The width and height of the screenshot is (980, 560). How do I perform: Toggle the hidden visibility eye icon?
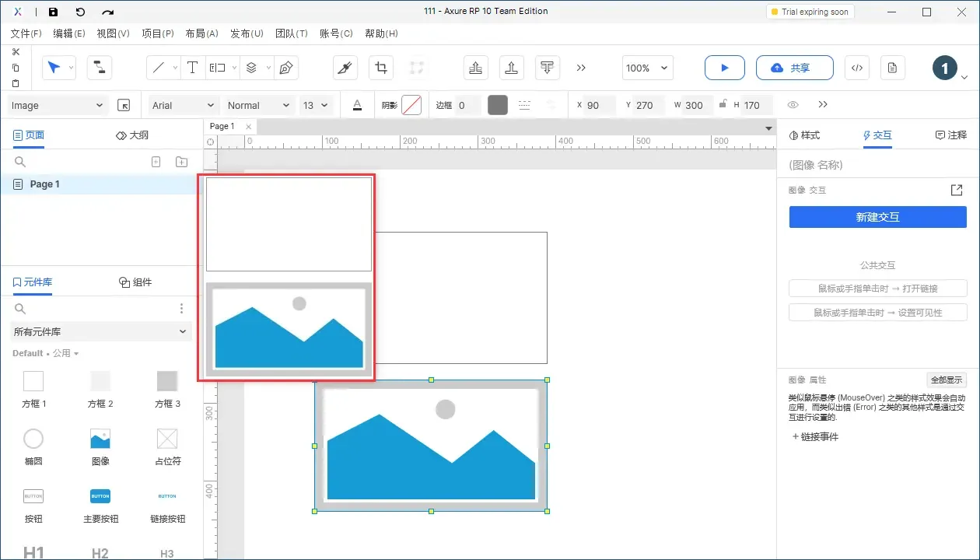coord(793,105)
